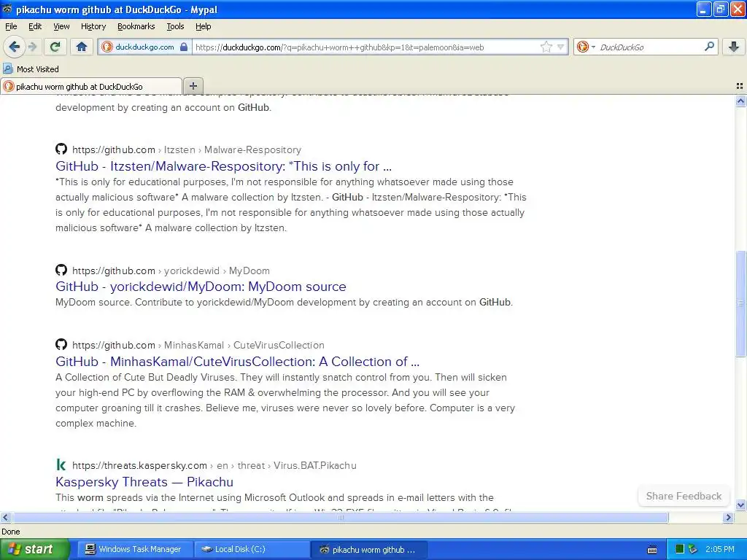
Task: Click the network tray icon
Action: pos(693,549)
